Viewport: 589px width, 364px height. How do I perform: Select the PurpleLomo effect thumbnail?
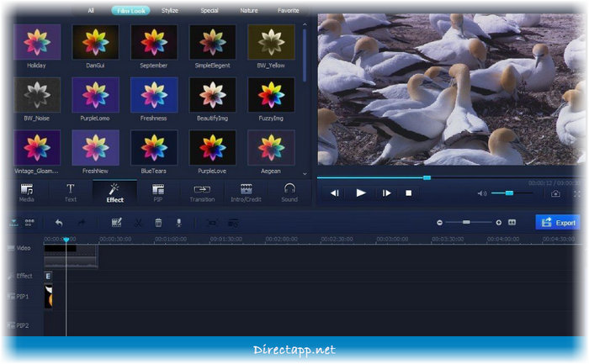point(95,95)
